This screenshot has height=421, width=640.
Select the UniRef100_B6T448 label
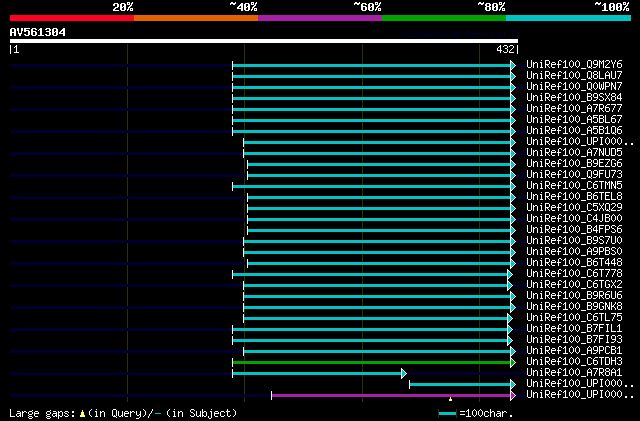coord(574,263)
